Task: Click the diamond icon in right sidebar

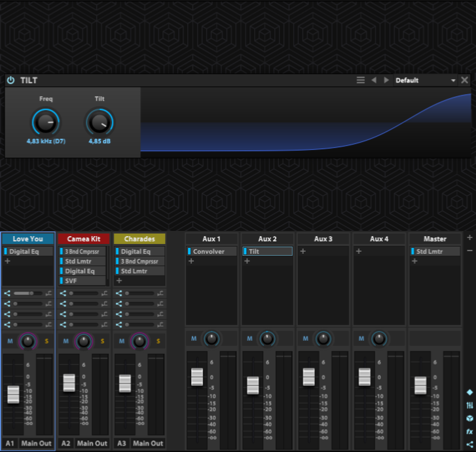Action: pos(469,392)
